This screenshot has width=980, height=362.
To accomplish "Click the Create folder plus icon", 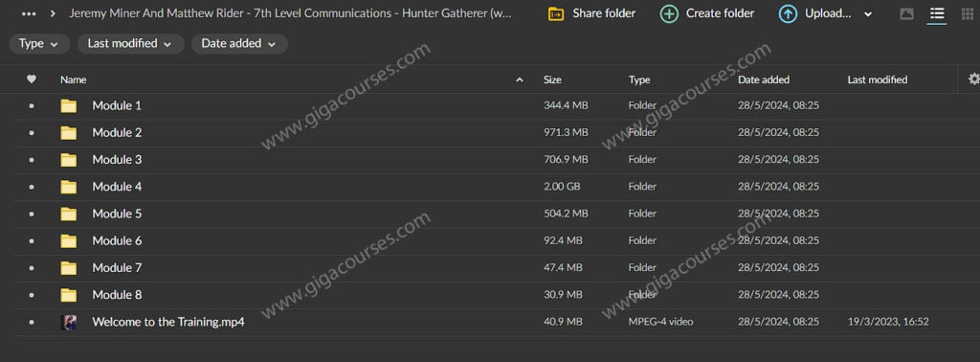I will 669,13.
